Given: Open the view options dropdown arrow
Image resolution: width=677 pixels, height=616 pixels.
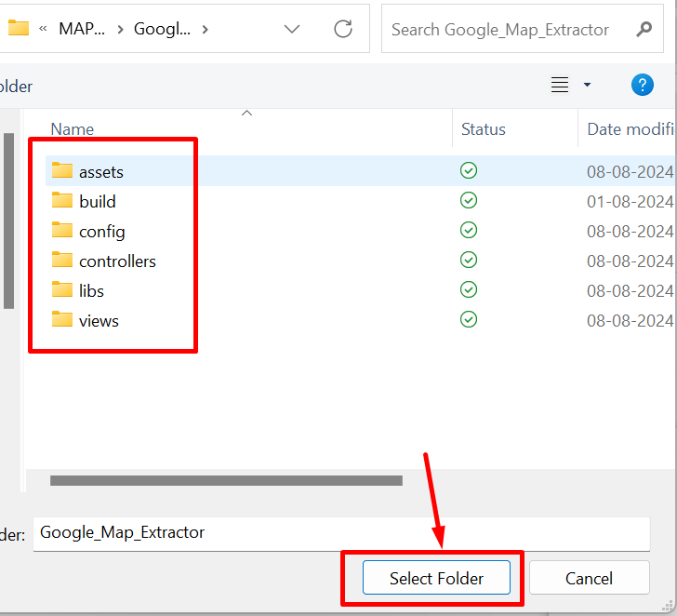Looking at the screenshot, I should click(x=587, y=85).
